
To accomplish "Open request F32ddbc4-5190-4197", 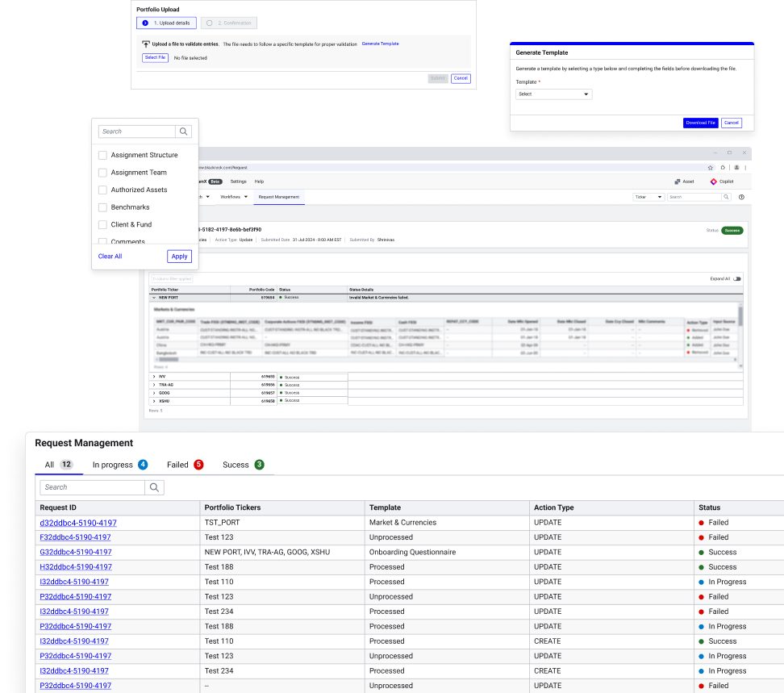I will 75,537.
